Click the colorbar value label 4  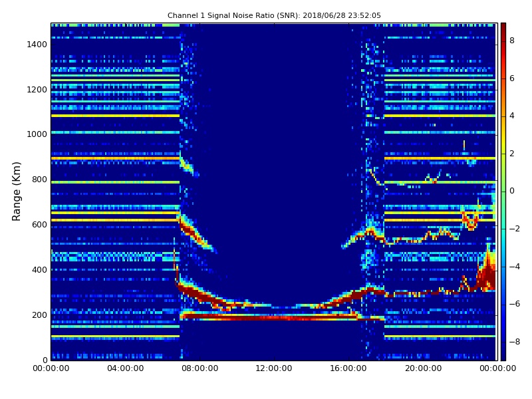tap(511, 116)
